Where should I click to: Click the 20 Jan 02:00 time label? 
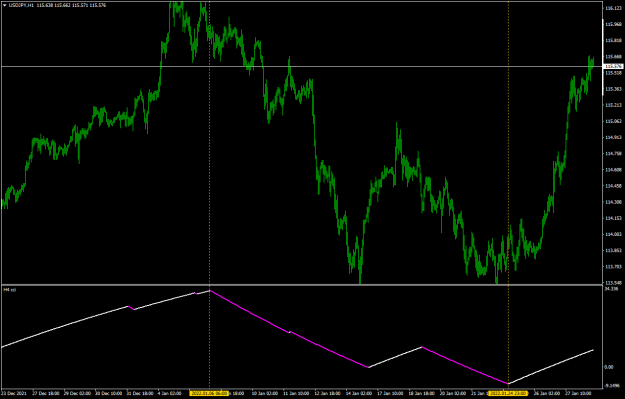click(x=453, y=393)
